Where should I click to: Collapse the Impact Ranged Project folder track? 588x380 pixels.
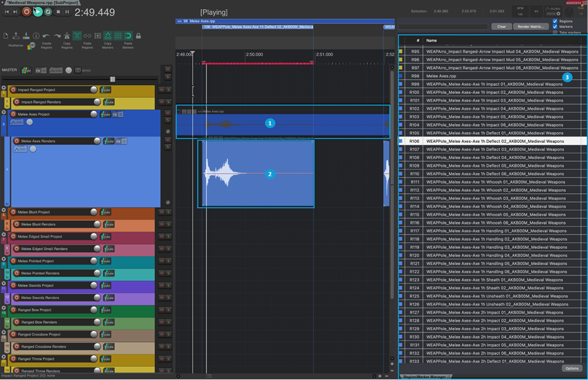pos(3,87)
